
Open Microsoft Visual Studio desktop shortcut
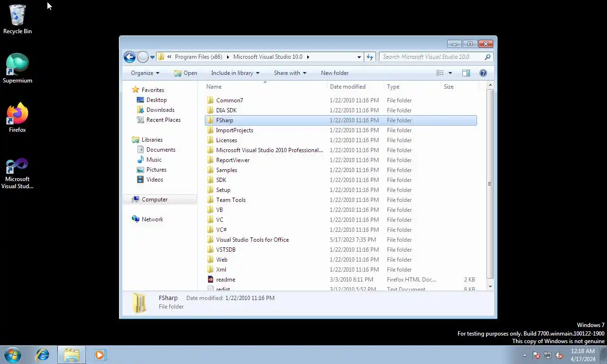coord(18,173)
